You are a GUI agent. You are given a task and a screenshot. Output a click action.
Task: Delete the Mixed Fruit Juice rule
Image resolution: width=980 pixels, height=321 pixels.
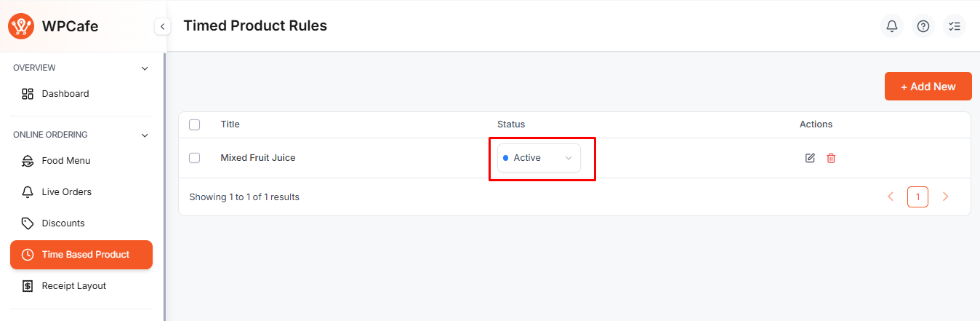click(831, 158)
